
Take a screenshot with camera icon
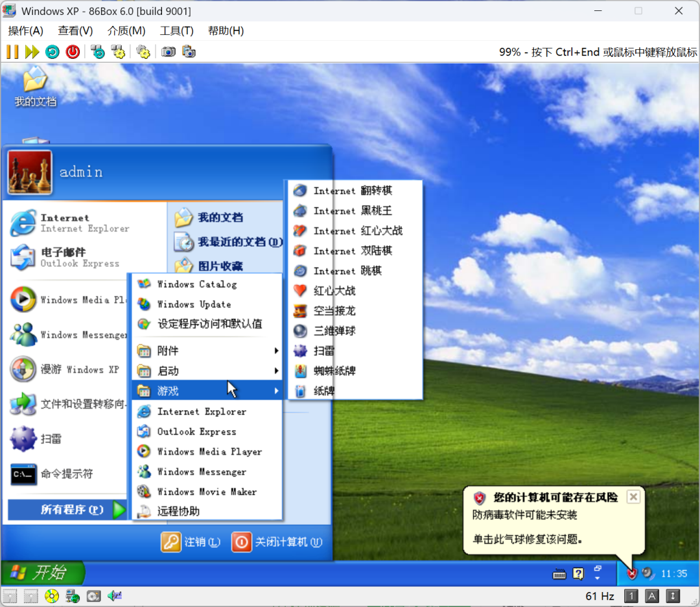tap(169, 52)
